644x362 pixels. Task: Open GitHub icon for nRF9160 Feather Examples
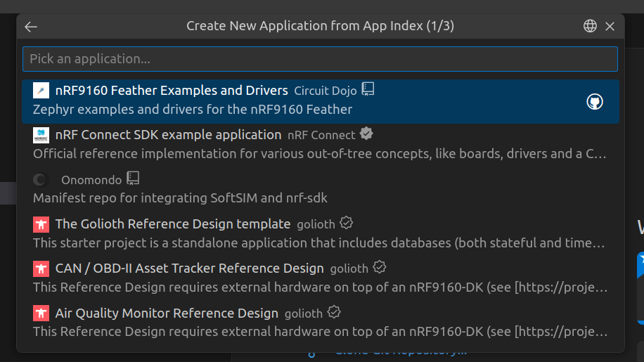(x=595, y=101)
